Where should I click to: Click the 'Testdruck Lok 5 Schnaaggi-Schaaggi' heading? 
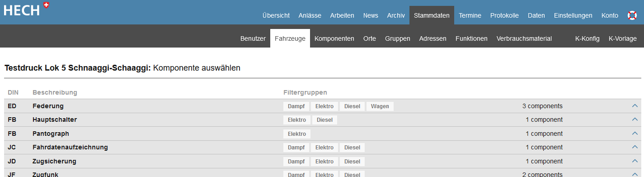coord(77,68)
